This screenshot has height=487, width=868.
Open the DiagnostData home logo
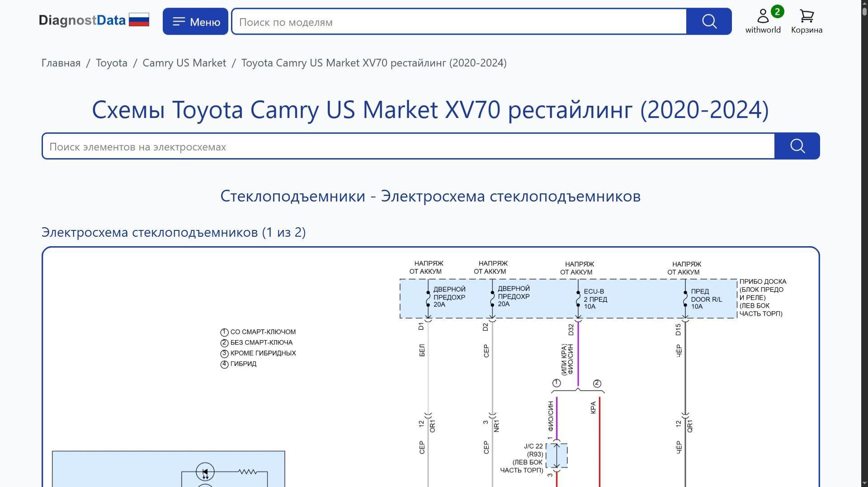coord(82,20)
